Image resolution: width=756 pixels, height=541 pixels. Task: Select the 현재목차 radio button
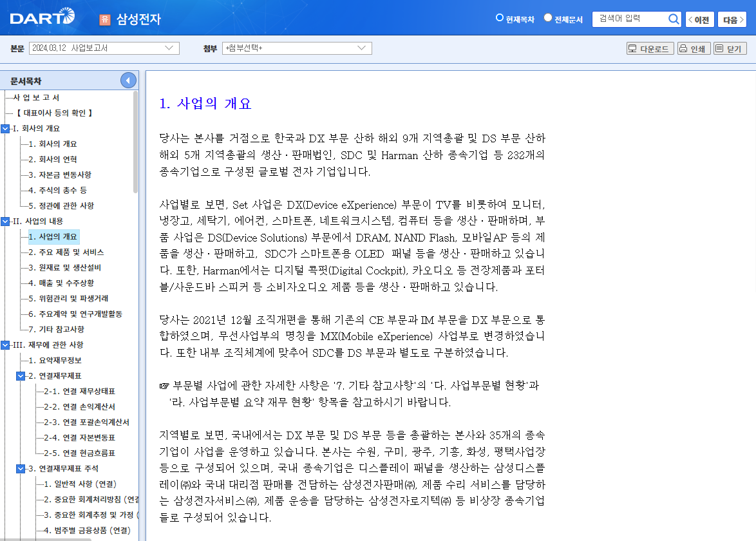click(500, 18)
